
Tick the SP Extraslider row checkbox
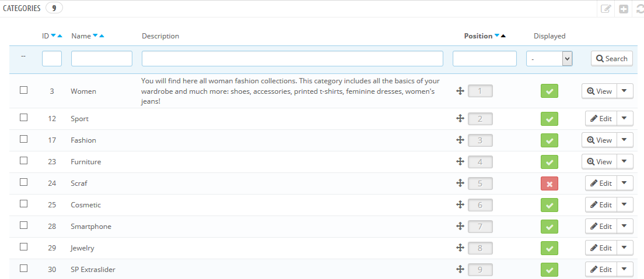tap(24, 269)
